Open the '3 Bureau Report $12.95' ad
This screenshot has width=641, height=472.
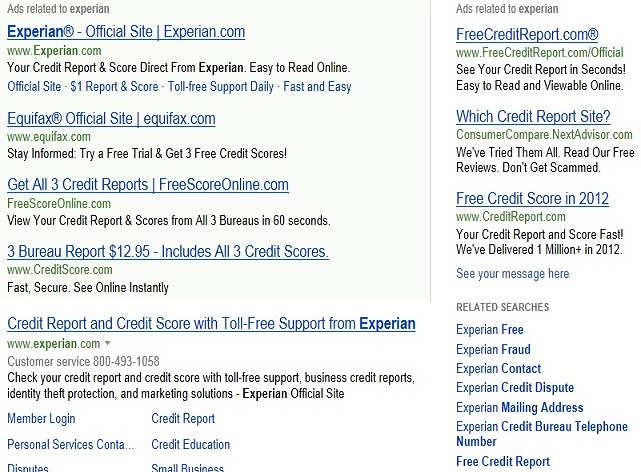168,251
